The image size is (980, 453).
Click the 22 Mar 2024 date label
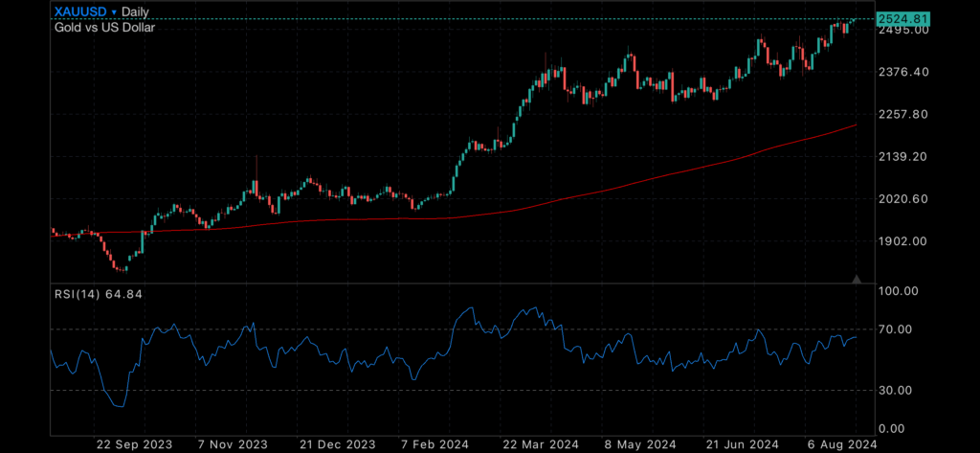pyautogui.click(x=540, y=444)
